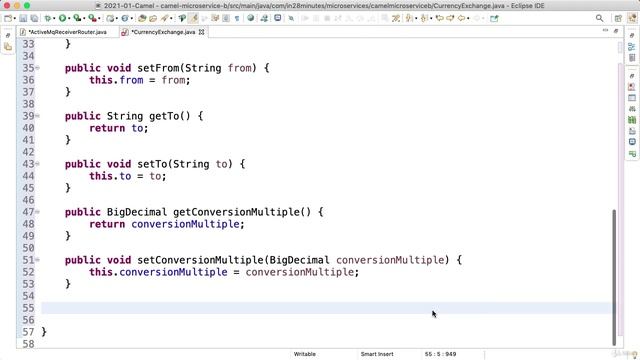The image size is (640, 360).
Task: Collapse getConversionMultiple method at line 47
Action: [38, 212]
